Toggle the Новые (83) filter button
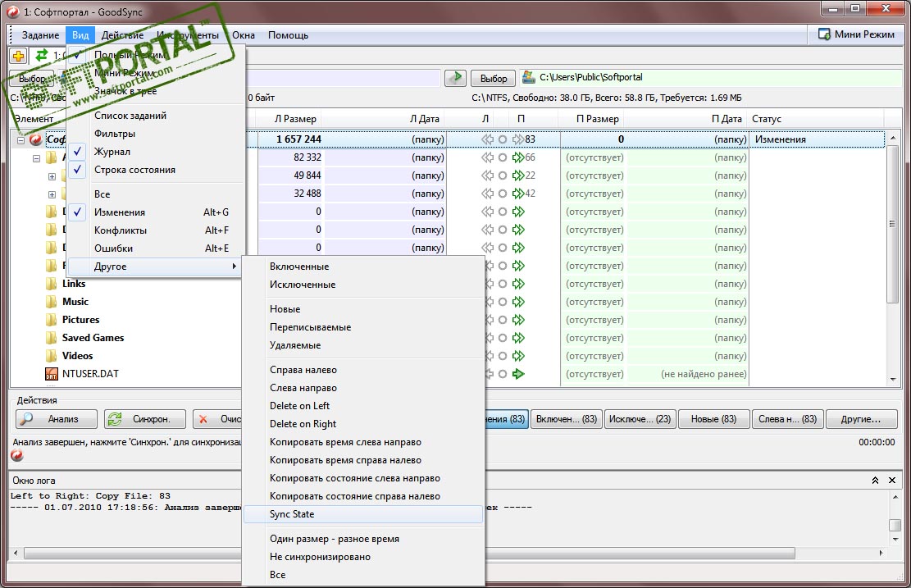Viewport: 911px width, 588px height. click(713, 419)
